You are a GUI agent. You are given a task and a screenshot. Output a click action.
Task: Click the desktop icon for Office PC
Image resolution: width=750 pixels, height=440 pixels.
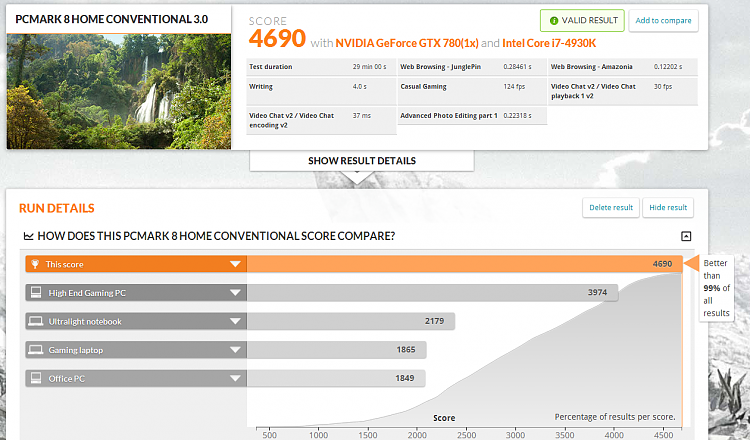(x=36, y=378)
